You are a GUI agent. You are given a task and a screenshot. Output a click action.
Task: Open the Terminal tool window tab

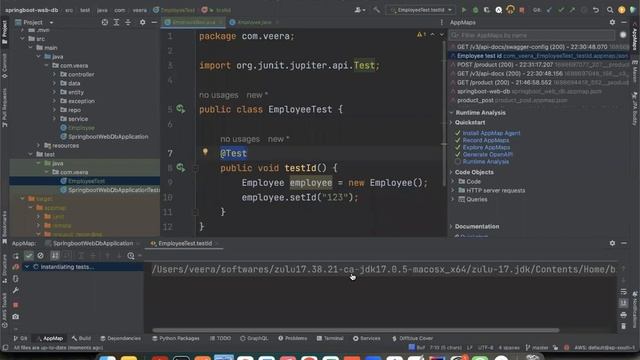[x=330, y=338]
